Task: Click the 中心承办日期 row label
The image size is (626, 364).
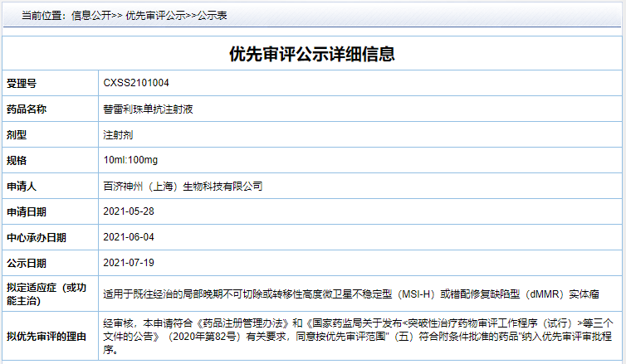Action: point(37,238)
